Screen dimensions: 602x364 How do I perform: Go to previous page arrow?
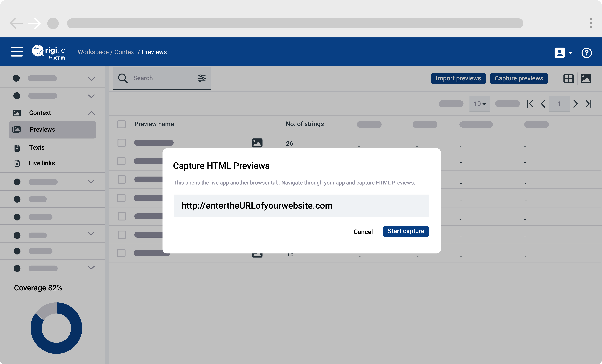(543, 104)
